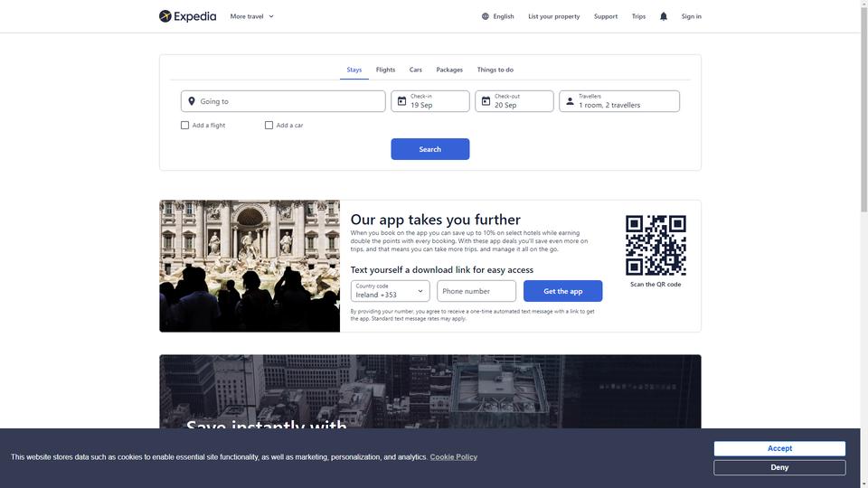
Task: Click the location pin icon in Going to
Action: point(192,101)
